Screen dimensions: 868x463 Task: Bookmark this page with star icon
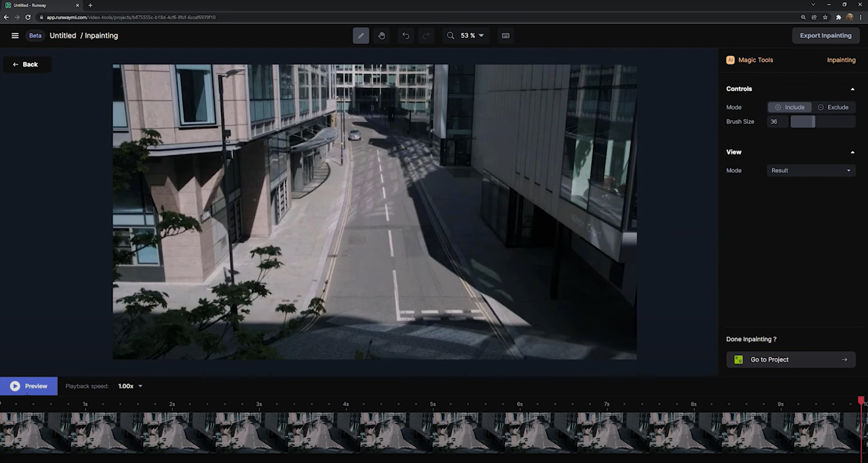(825, 17)
